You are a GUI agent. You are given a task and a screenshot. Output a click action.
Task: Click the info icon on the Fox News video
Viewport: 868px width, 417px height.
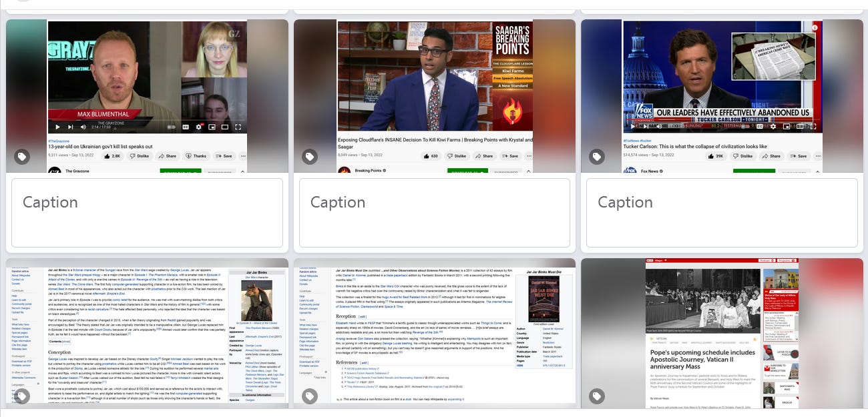[815, 28]
